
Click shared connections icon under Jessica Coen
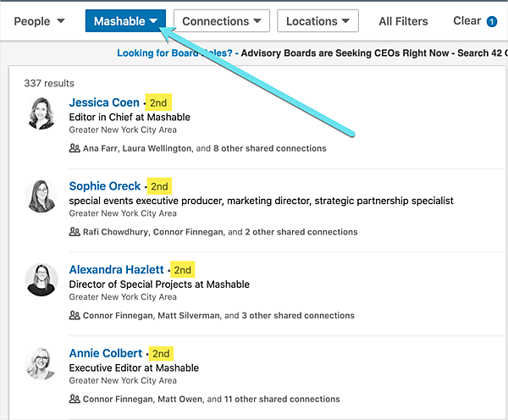[x=75, y=148]
